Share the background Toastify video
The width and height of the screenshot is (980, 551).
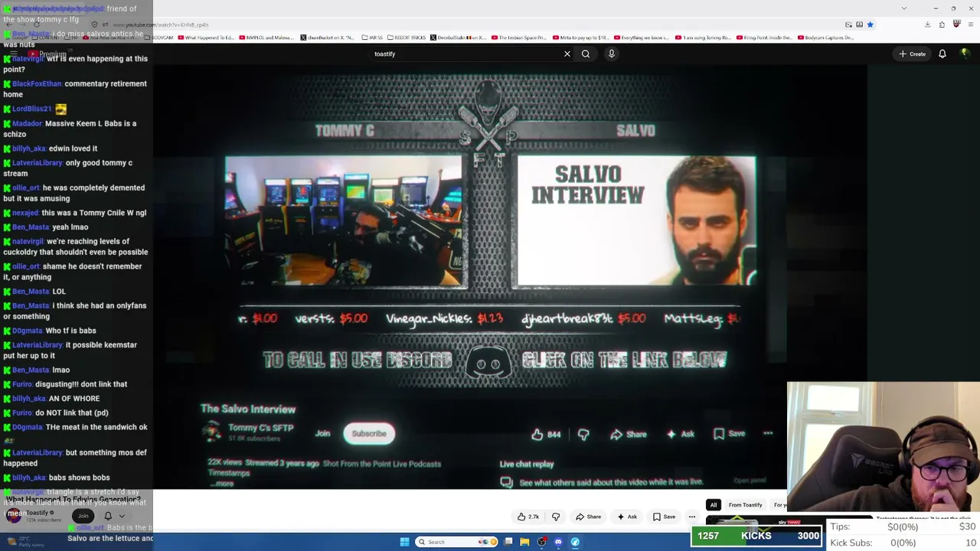click(588, 517)
